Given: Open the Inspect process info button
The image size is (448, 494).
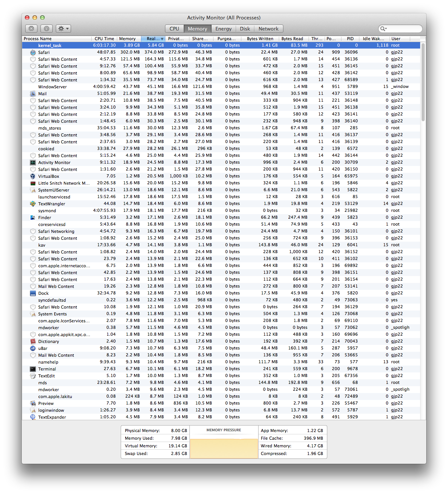Looking at the screenshot, I should [x=46, y=29].
